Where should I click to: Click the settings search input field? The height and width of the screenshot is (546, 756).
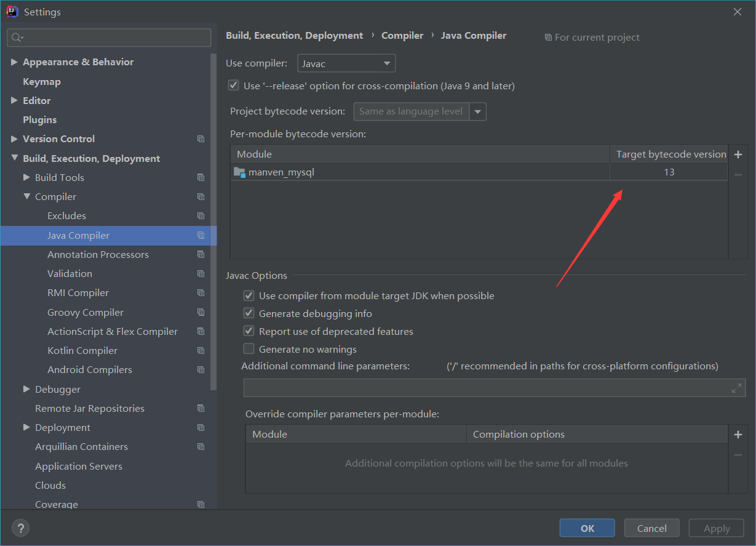(x=114, y=38)
